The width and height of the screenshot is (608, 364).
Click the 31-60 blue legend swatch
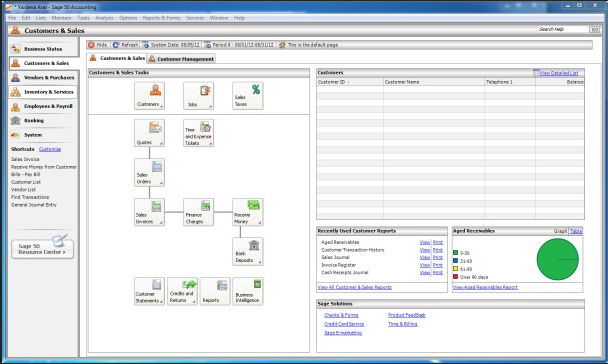coord(456,261)
